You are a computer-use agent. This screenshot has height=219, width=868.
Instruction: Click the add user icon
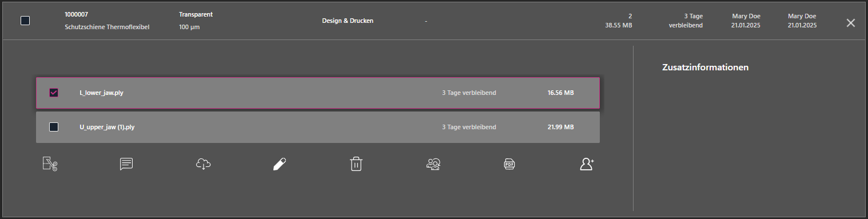point(587,164)
